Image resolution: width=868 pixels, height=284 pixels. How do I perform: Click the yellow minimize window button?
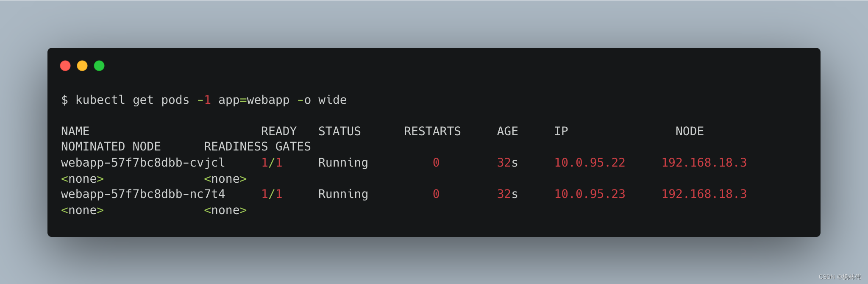tap(82, 66)
